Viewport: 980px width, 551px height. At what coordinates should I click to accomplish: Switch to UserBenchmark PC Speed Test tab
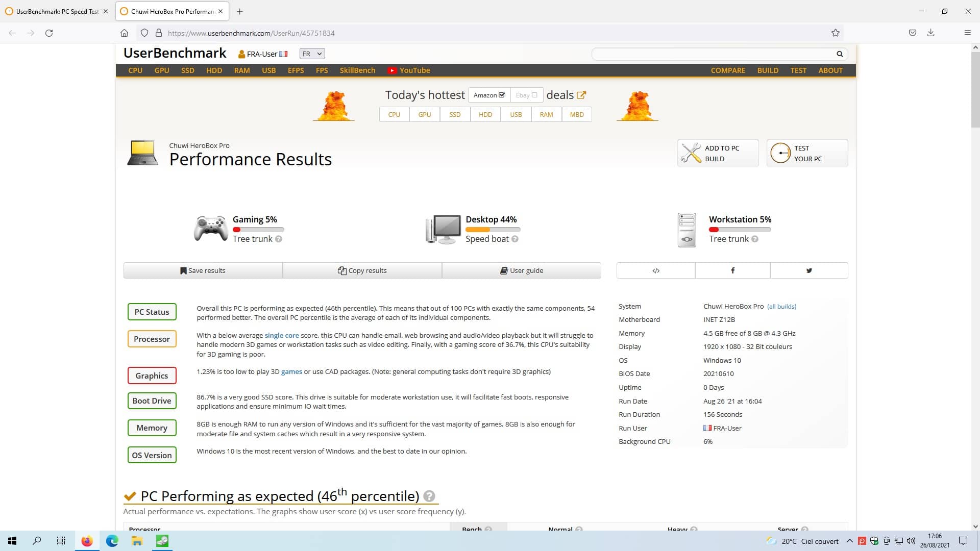coord(57,11)
